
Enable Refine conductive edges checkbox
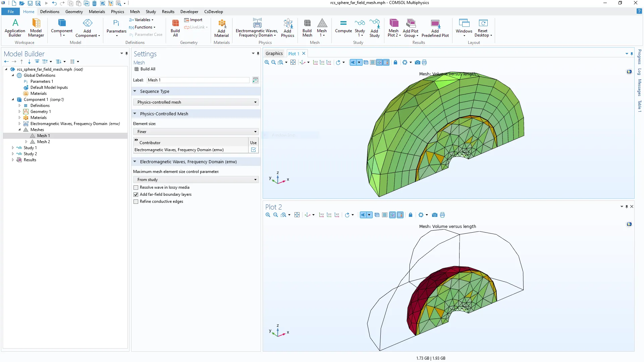[x=136, y=201]
